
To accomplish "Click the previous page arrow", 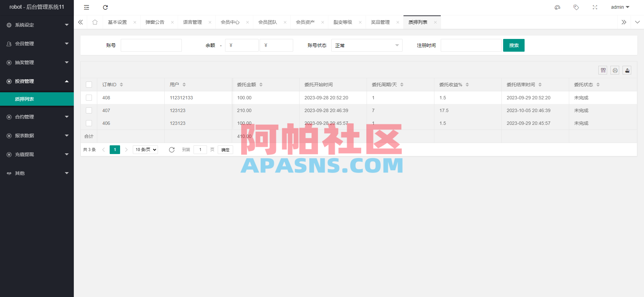I will pyautogui.click(x=103, y=150).
